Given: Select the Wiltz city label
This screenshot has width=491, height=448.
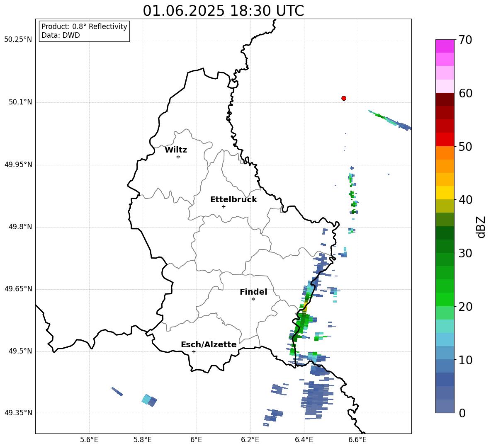Looking at the screenshot, I should coord(176,150).
